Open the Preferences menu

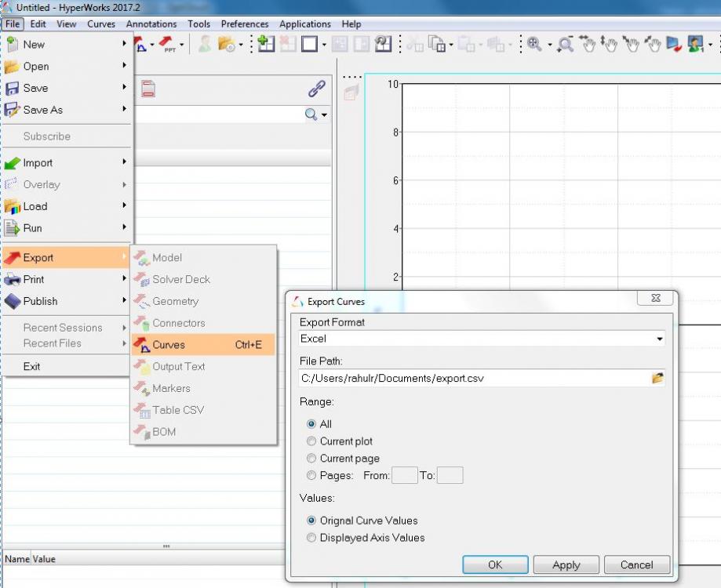(245, 24)
